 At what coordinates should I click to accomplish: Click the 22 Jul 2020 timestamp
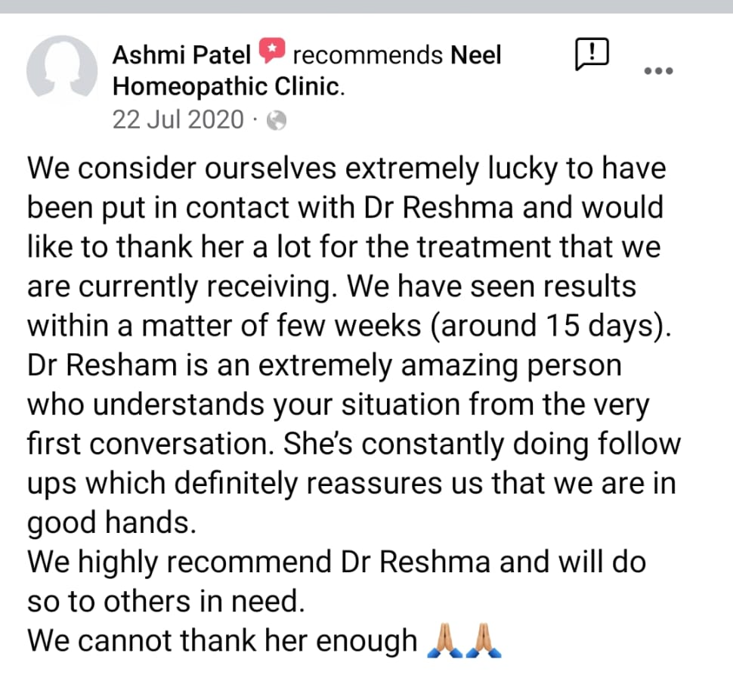tap(178, 119)
